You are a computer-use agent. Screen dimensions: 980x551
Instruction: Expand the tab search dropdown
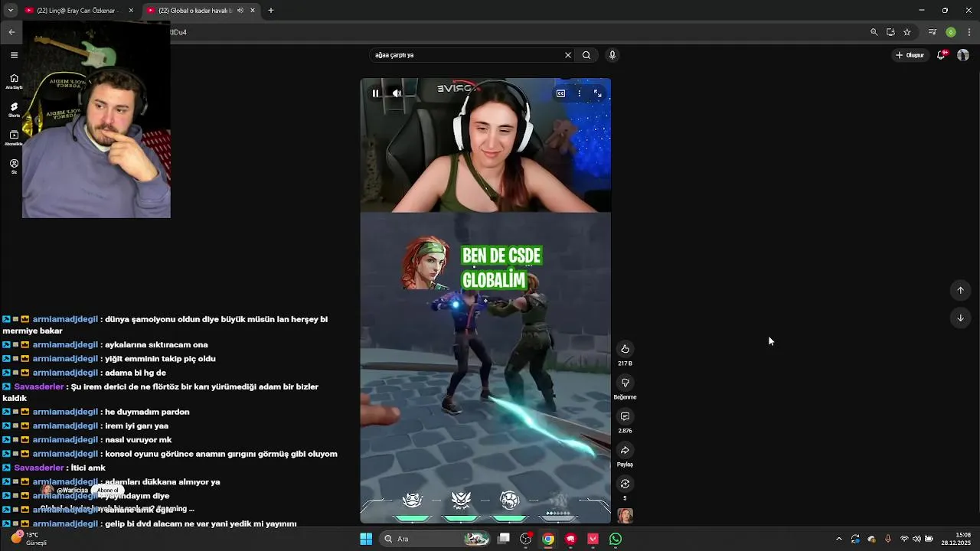pos(10,11)
